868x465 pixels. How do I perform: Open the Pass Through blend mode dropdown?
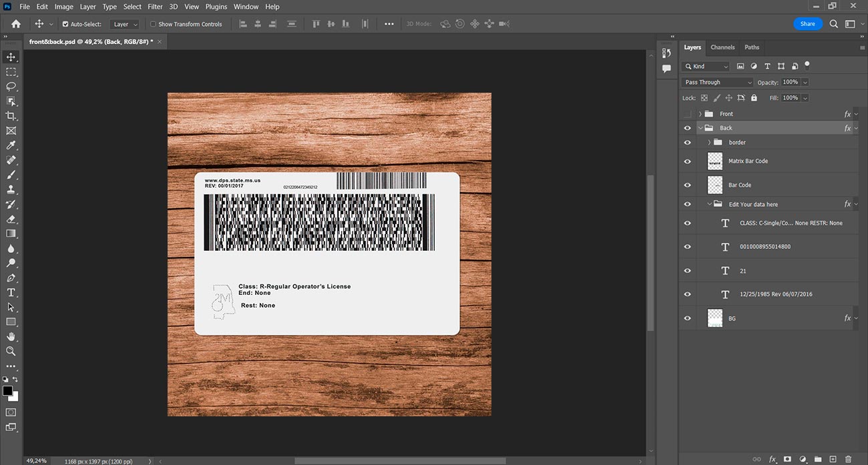tap(717, 82)
